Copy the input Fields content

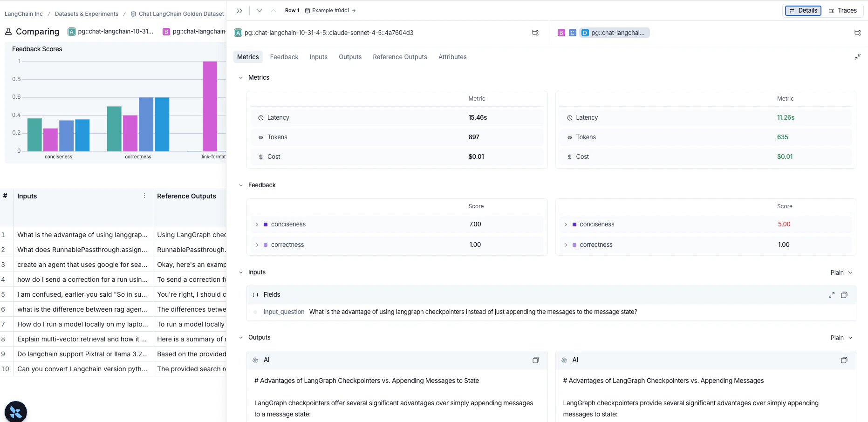pos(845,294)
